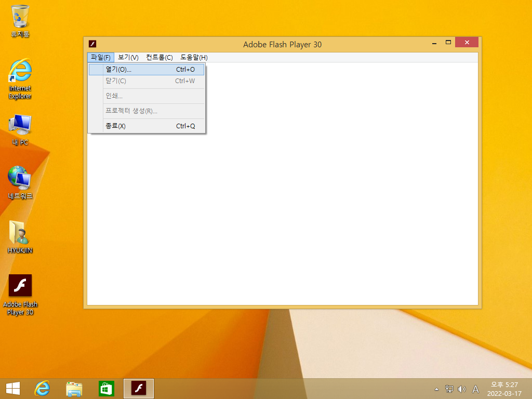Select the 휴지통 recycle bin desktop icon
This screenshot has width=532, height=399.
pos(20,21)
